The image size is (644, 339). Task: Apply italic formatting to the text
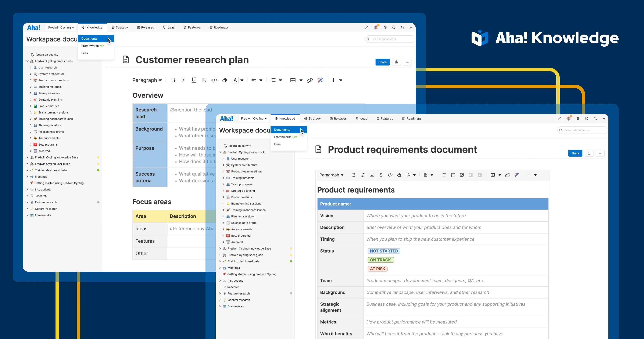[x=183, y=80]
